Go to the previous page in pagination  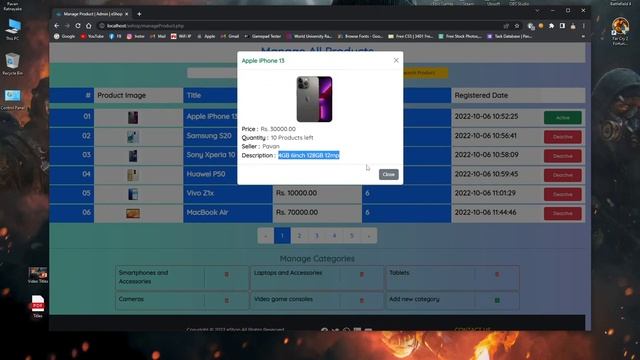point(266,236)
